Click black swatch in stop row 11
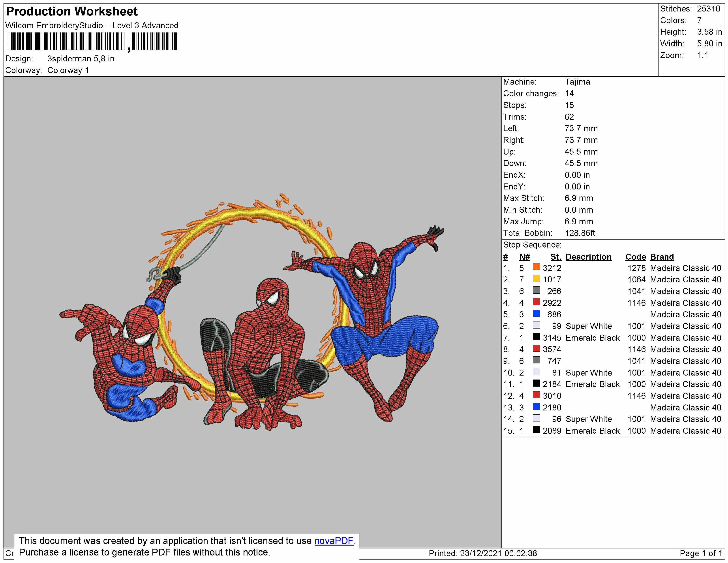This screenshot has width=728, height=563. (536, 383)
